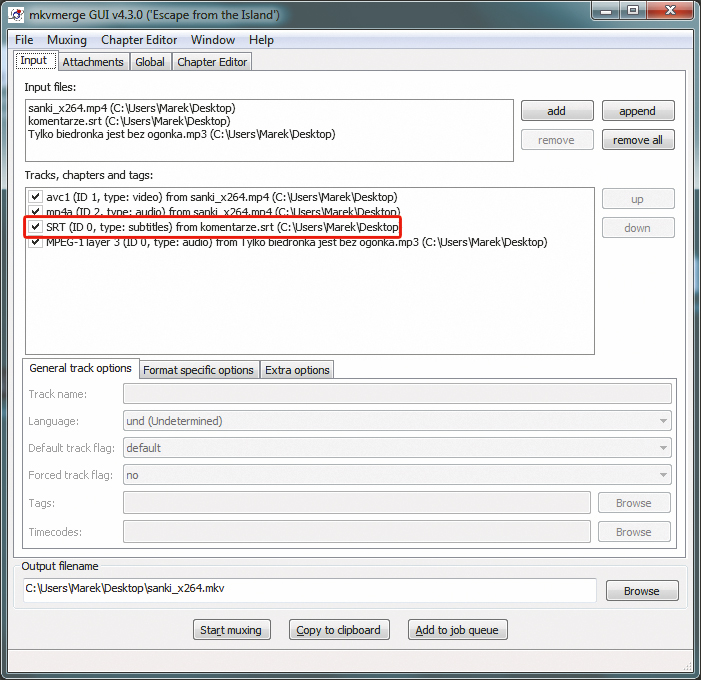Click Browse next to Output filename

tap(641, 591)
